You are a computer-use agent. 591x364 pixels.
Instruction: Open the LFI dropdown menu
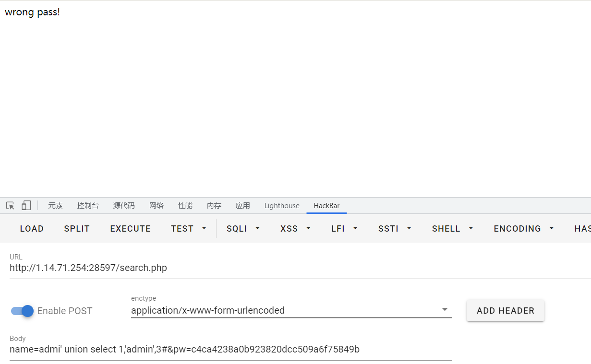pyautogui.click(x=345, y=229)
